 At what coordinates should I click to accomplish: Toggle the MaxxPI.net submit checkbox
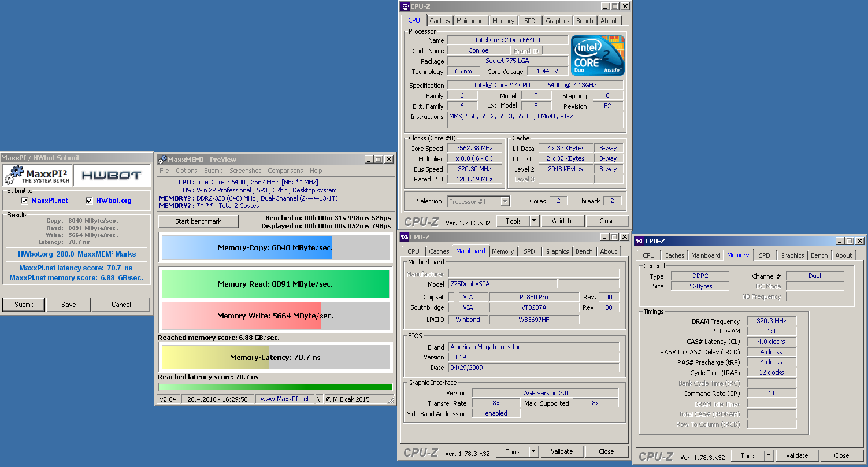24,201
